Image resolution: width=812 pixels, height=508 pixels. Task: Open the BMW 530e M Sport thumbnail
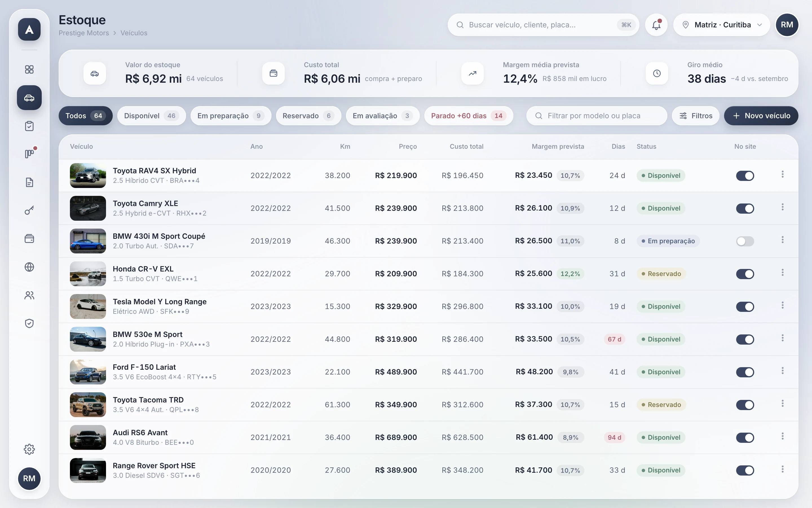(88, 339)
